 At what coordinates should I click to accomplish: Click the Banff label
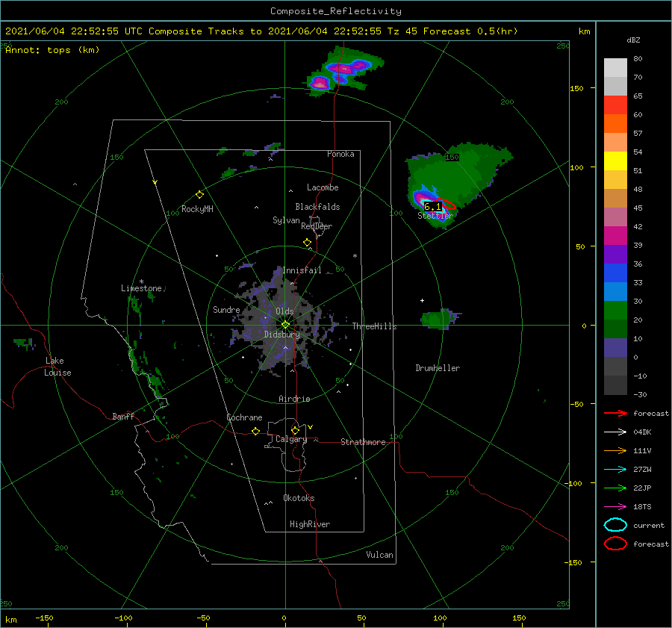click(123, 416)
